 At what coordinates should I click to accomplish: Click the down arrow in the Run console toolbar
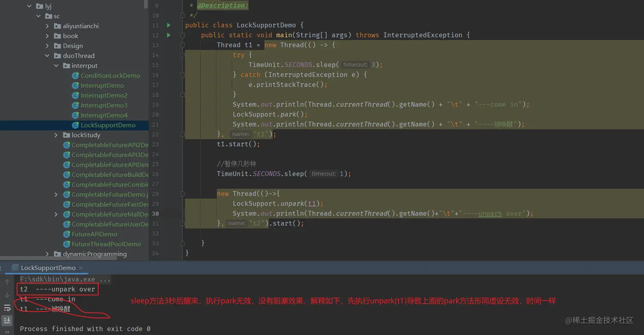(x=7, y=295)
